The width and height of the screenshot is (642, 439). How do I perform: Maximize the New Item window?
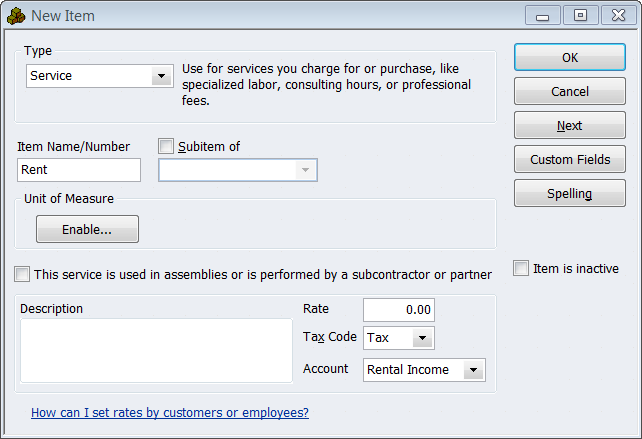(579, 15)
